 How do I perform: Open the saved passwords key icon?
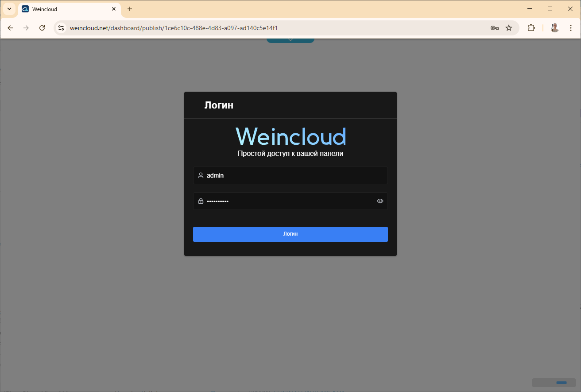[x=495, y=28]
